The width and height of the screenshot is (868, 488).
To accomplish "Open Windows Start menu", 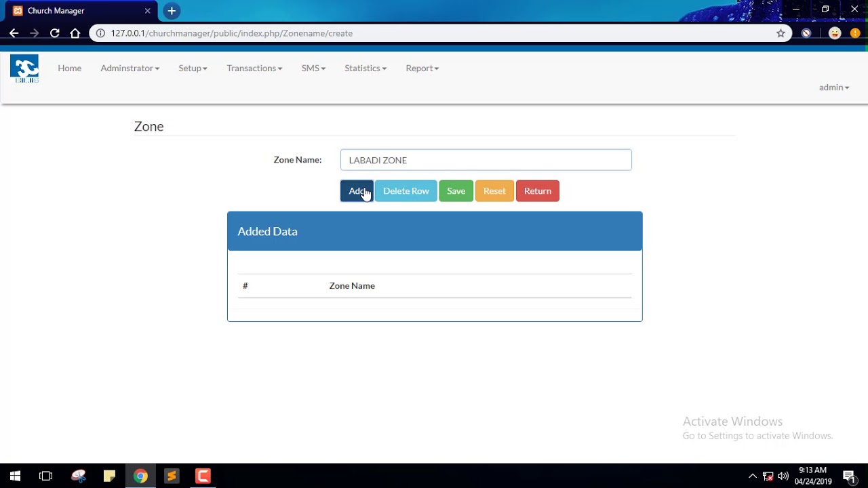I will [15, 476].
